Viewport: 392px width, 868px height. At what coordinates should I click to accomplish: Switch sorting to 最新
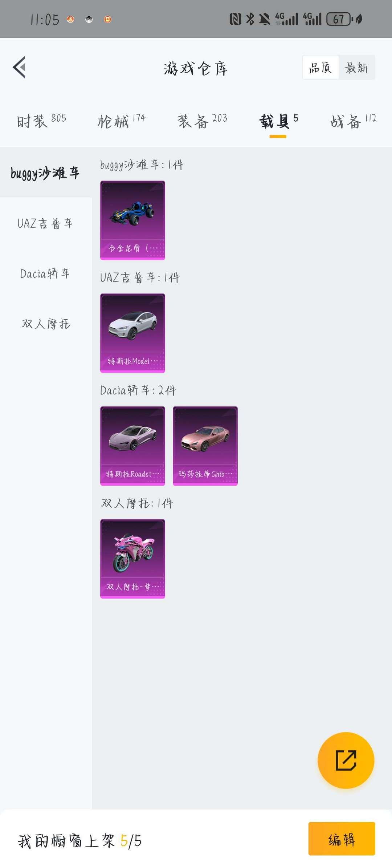356,68
